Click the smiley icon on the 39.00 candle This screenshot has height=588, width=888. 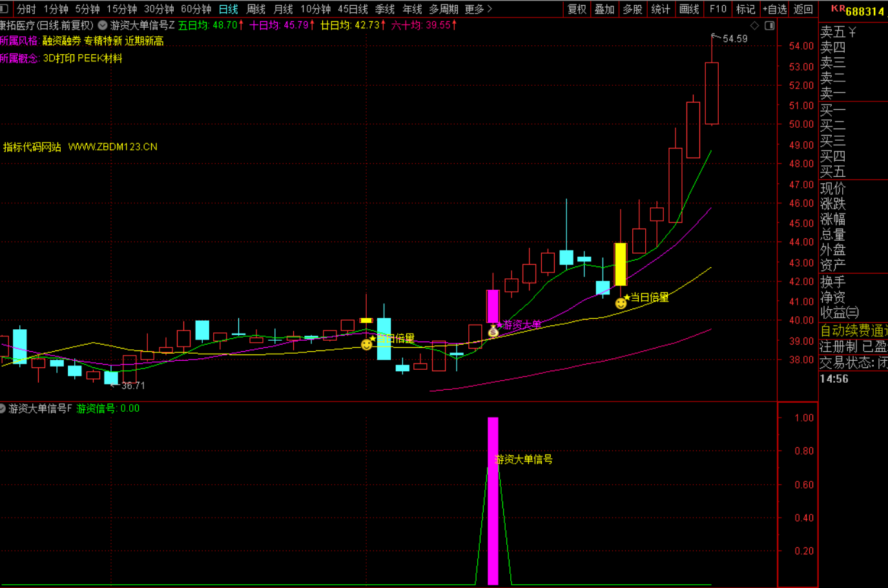[366, 344]
